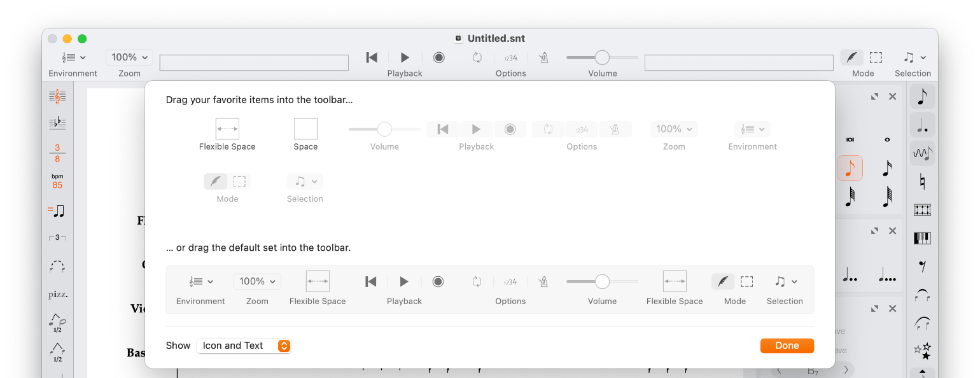Click the display field next to the Volume slider
The height and width of the screenshot is (378, 980).
[739, 62]
